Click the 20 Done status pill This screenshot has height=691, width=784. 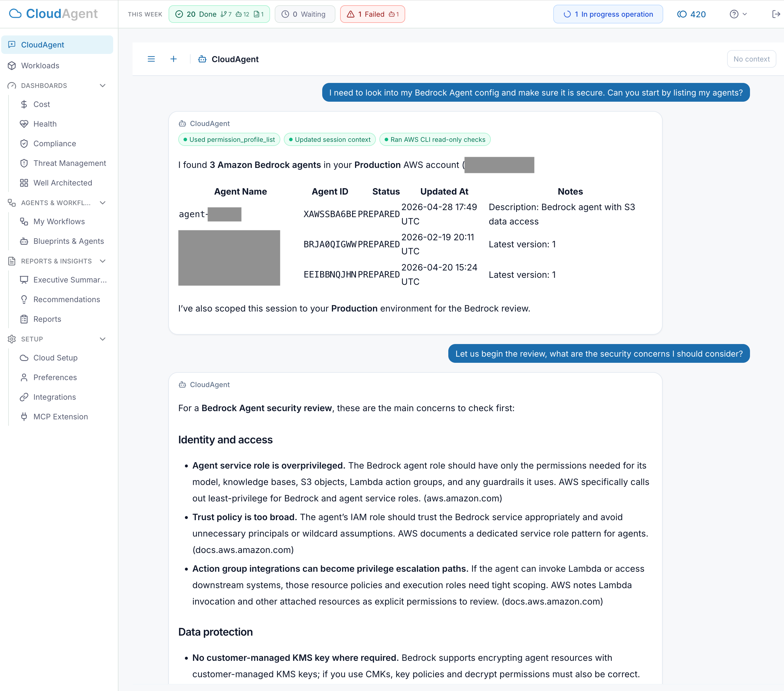click(219, 14)
